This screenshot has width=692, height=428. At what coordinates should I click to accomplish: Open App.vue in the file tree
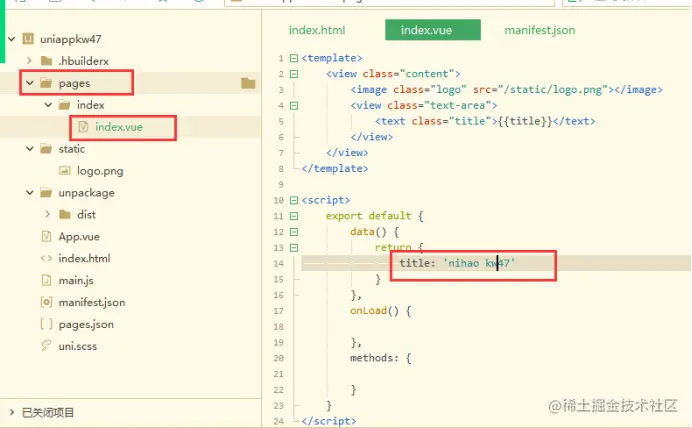79,237
